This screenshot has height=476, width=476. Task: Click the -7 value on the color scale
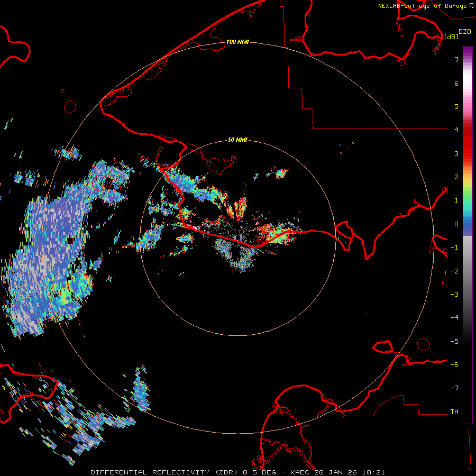point(454,388)
